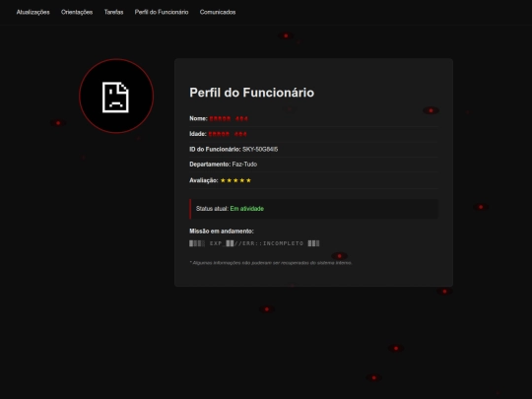Viewport: 532px width, 399px height.
Task: Click the EXP ERR INCOMPLETO mission code
Action: click(x=254, y=243)
